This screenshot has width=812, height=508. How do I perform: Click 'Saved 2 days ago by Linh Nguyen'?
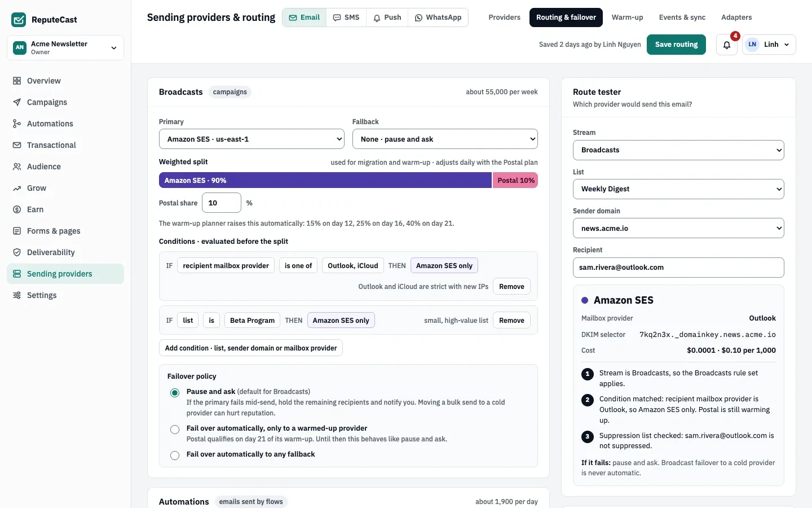590,45
